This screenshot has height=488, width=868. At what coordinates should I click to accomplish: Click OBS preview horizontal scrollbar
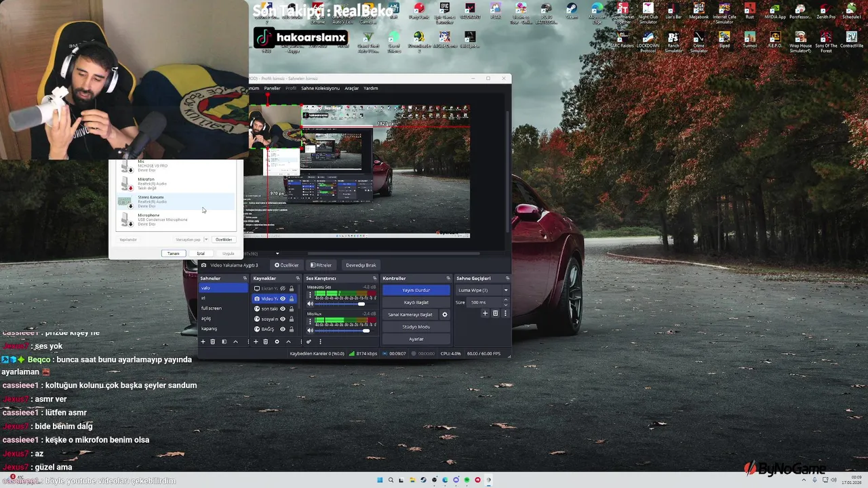[393, 253]
